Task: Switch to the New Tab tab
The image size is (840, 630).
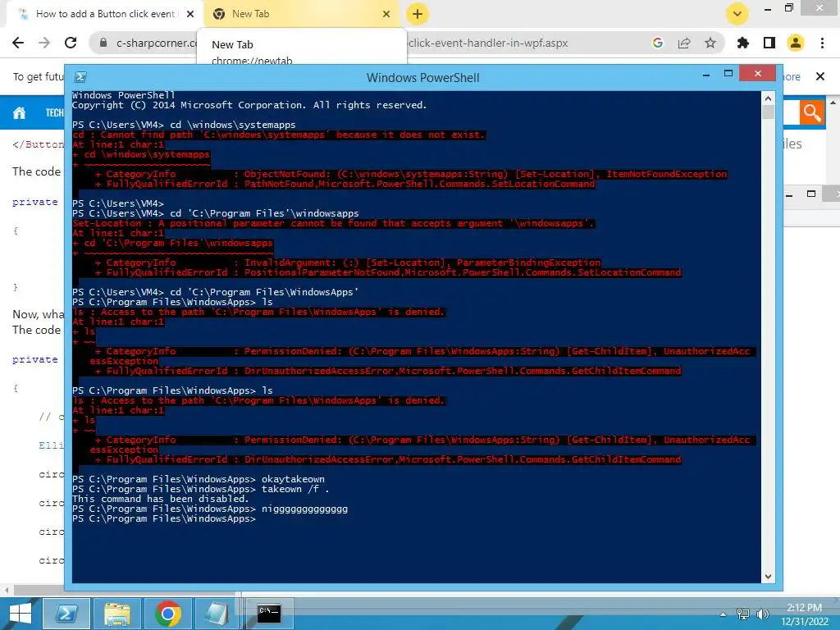Action: 302,14
